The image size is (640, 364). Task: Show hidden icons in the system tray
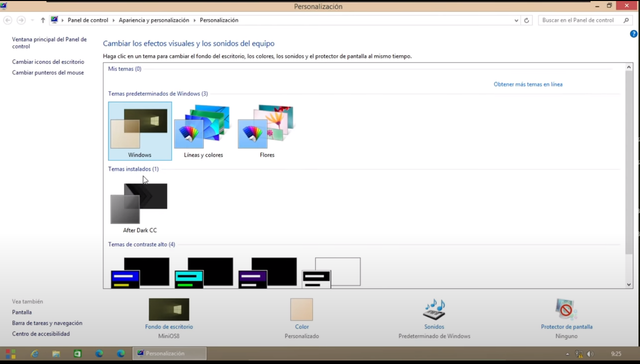tap(567, 354)
